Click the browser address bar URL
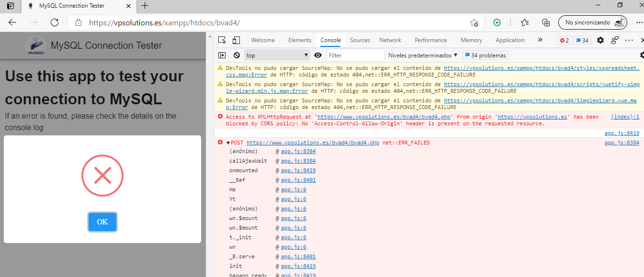644x277 pixels. coord(164,22)
